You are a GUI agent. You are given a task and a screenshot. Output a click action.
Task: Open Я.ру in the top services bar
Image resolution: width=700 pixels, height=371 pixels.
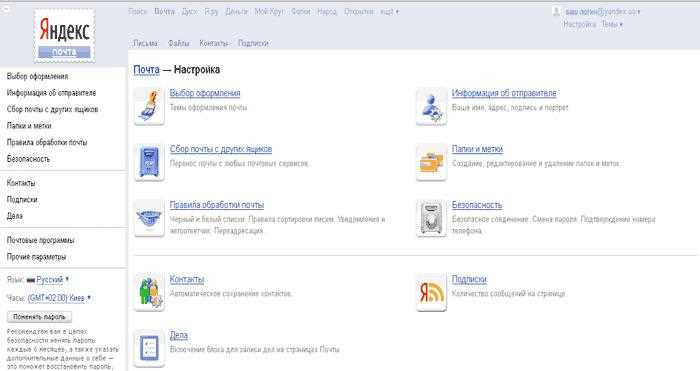211,12
